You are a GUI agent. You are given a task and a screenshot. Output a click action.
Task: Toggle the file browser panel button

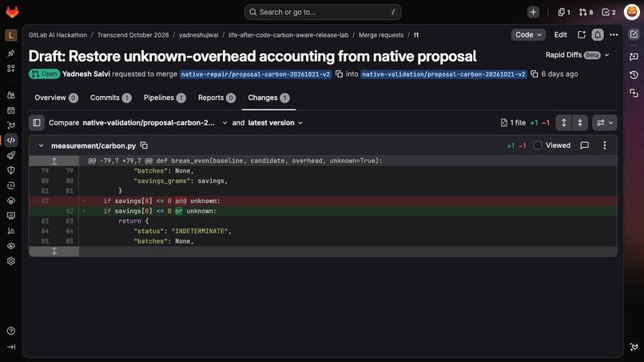[37, 122]
